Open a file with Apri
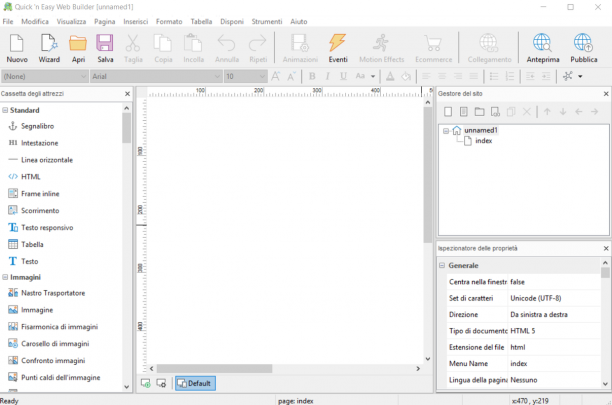The height and width of the screenshot is (405, 612). point(78,48)
